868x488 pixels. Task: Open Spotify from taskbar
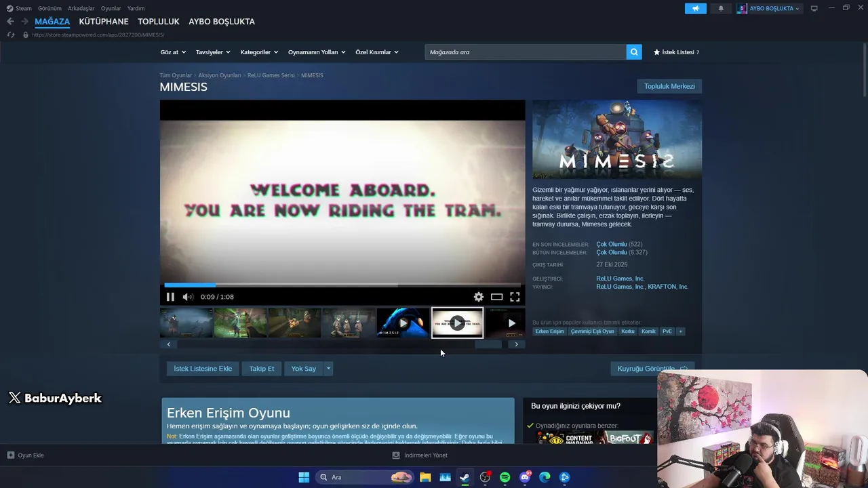coord(505,477)
